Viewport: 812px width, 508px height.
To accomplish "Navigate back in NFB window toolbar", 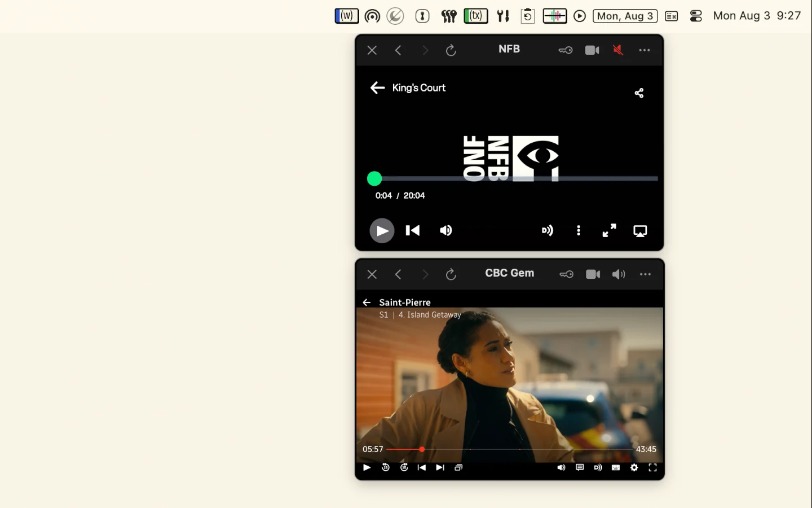I will pos(398,50).
